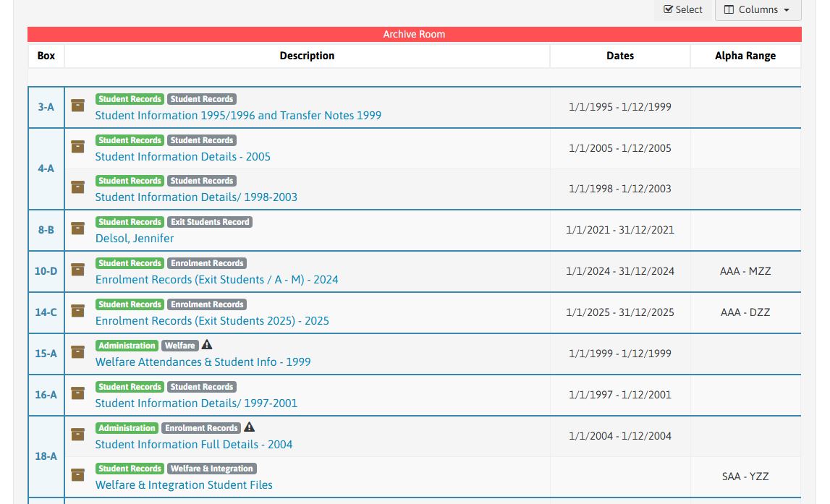Click box label 16-A
The image size is (830, 504).
pos(46,395)
